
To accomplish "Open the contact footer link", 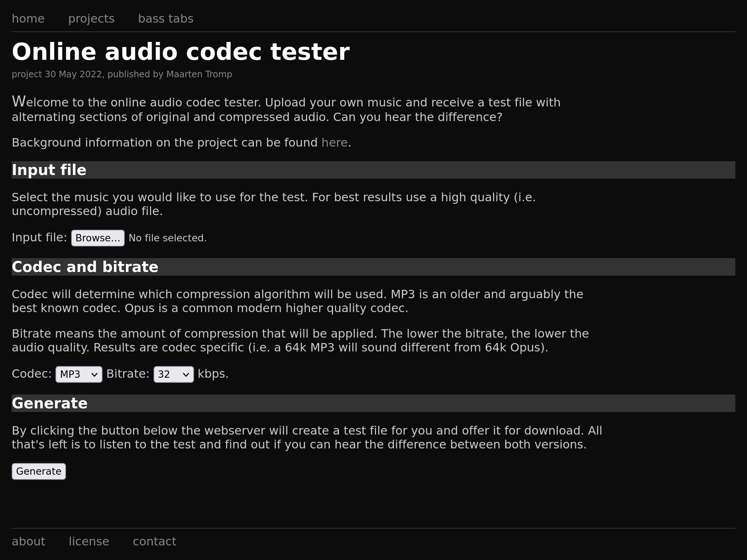I will pyautogui.click(x=154, y=541).
